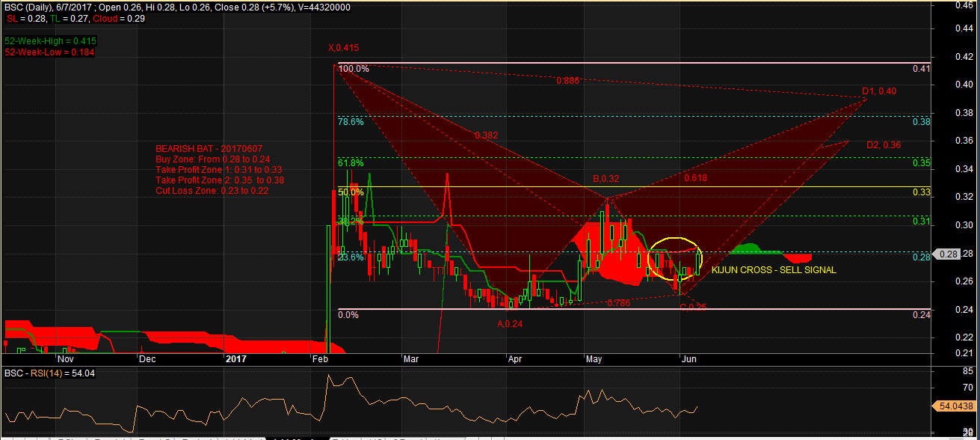Click 'Cut Loss Zone: 0.23 to 0.22' text
Screen dimensions: 980x440
212,191
